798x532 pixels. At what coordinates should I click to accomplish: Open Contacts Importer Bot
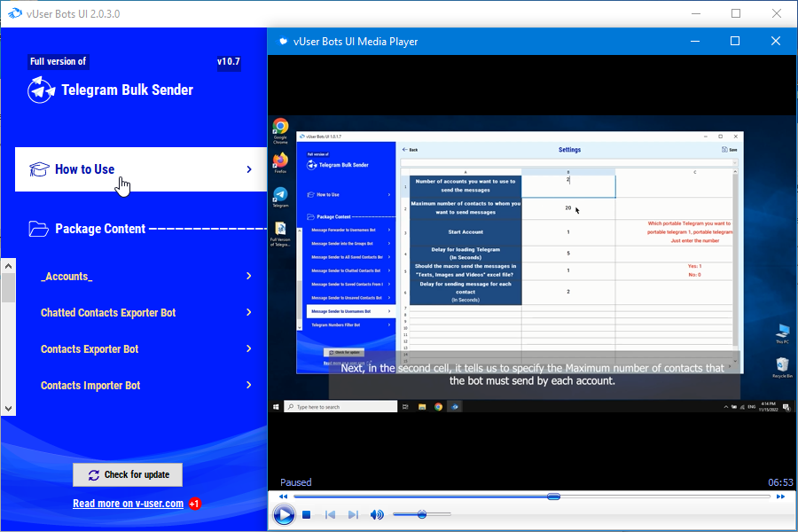pos(90,386)
